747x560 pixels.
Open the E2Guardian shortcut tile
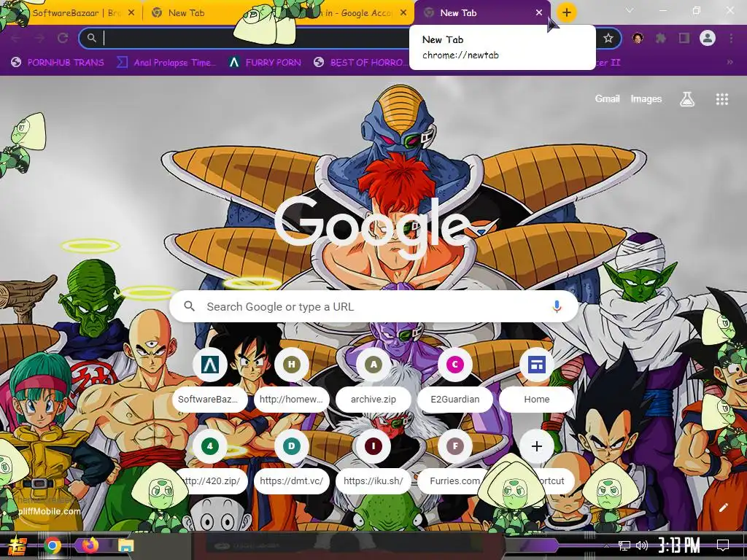(455, 380)
